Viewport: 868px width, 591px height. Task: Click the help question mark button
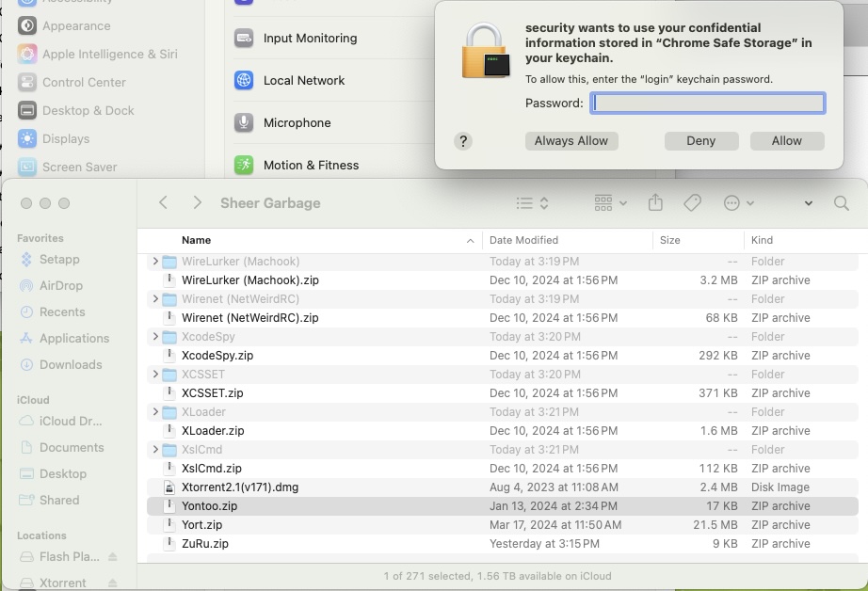pyautogui.click(x=462, y=141)
